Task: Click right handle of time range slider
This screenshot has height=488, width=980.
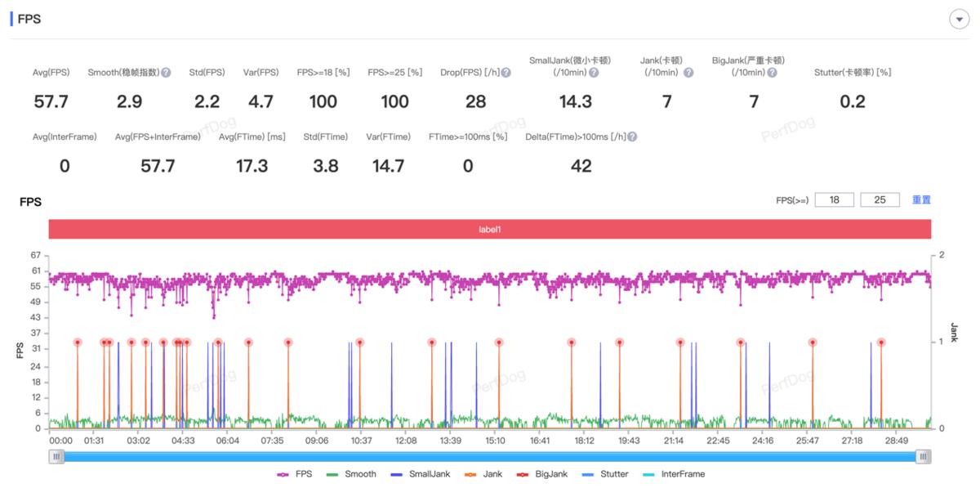Action: coord(923,457)
